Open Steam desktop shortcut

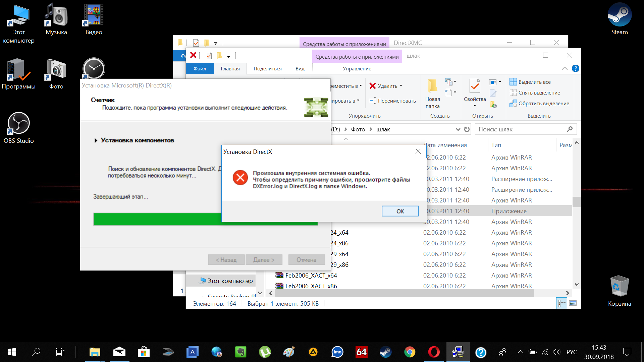[619, 19]
